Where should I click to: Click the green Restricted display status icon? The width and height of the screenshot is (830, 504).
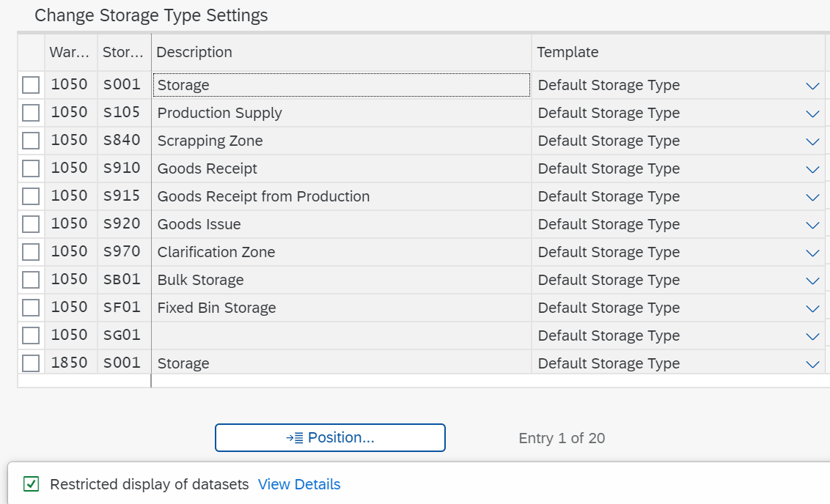coord(32,484)
